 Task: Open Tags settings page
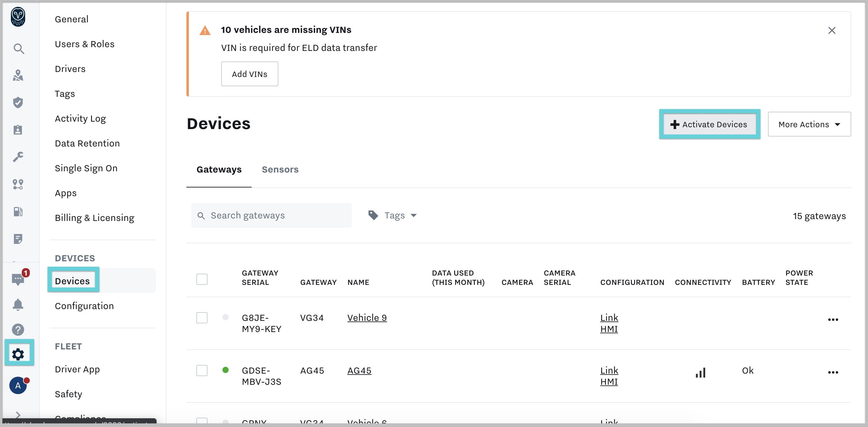click(x=65, y=94)
